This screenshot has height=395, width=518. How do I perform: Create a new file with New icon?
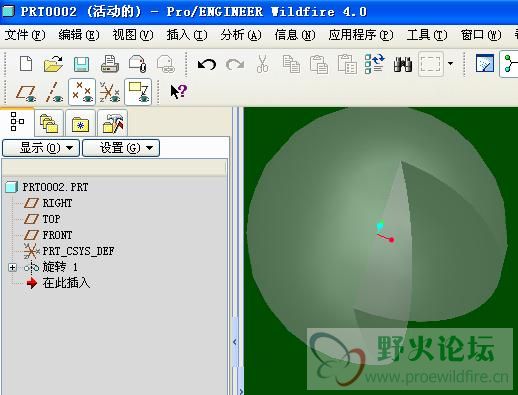tap(26, 64)
